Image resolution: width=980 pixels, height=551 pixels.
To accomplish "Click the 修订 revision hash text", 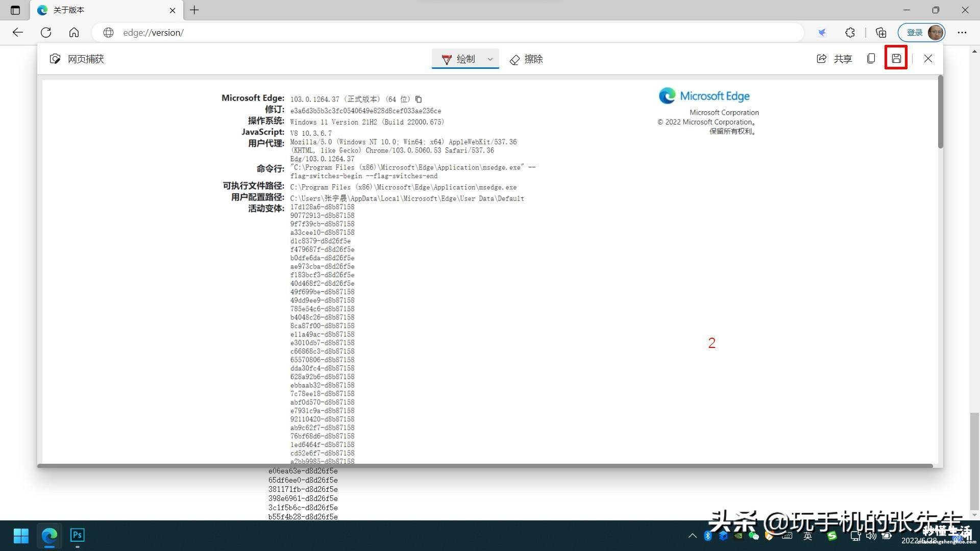I will point(365,111).
